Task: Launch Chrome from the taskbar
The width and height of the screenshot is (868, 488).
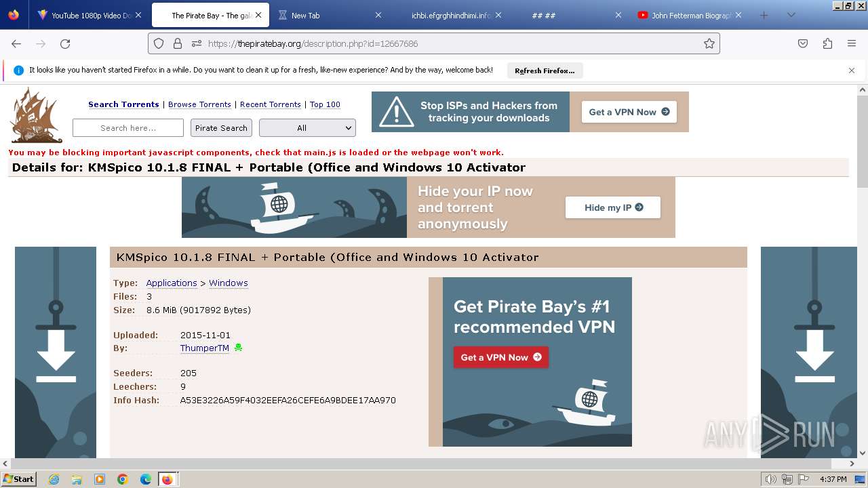Action: [123, 479]
